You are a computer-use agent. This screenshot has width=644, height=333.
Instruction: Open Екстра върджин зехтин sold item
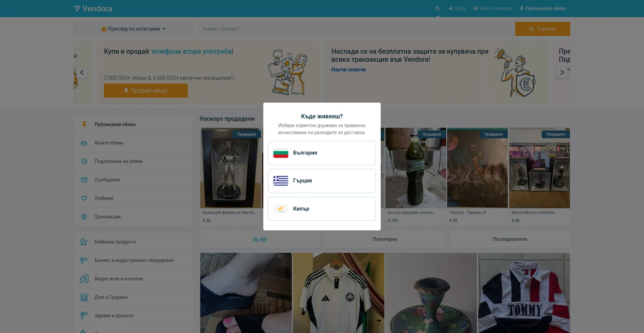pos(416,176)
